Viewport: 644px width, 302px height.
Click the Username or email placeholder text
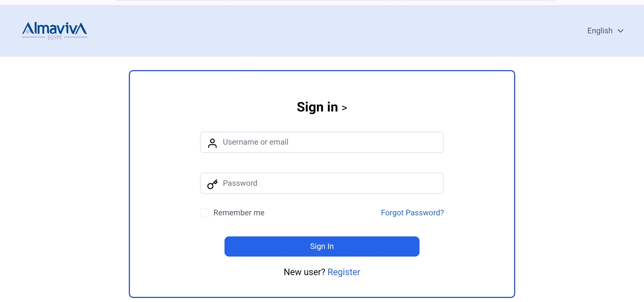(256, 142)
